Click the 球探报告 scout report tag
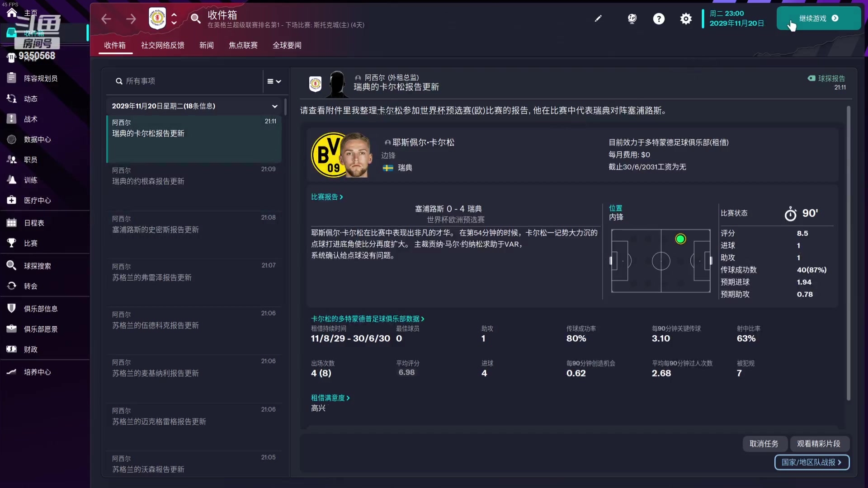The width and height of the screenshot is (868, 488). point(826,78)
